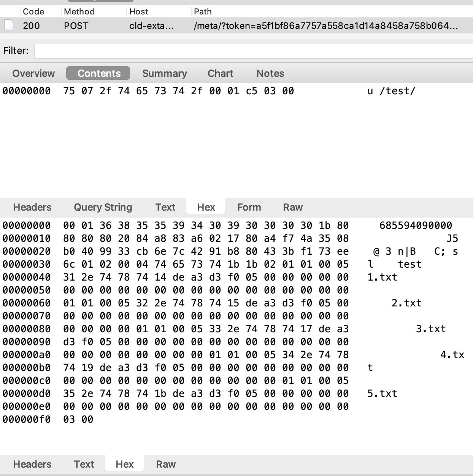473x476 pixels.
Task: Open the Form tab
Action: (249, 207)
